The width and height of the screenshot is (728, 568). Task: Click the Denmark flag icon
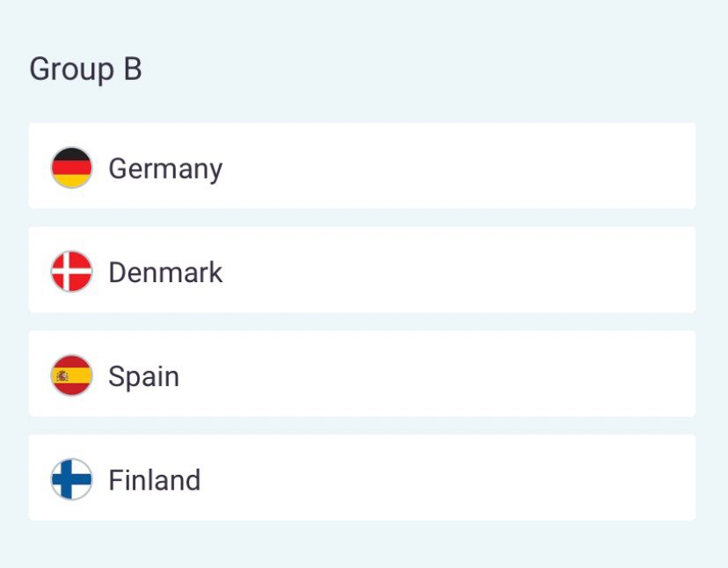tap(71, 271)
